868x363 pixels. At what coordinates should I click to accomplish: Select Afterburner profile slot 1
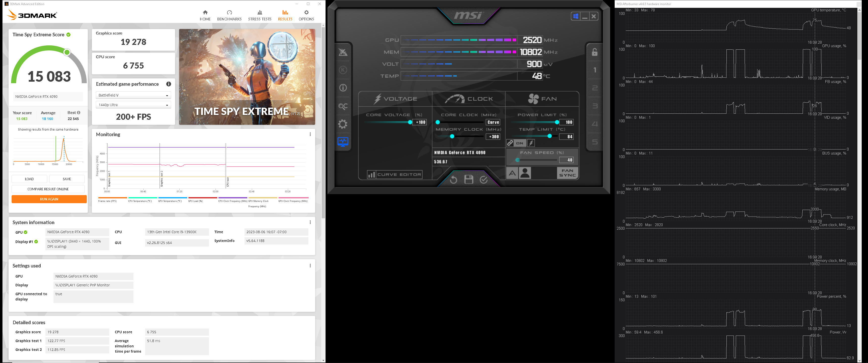pyautogui.click(x=595, y=70)
